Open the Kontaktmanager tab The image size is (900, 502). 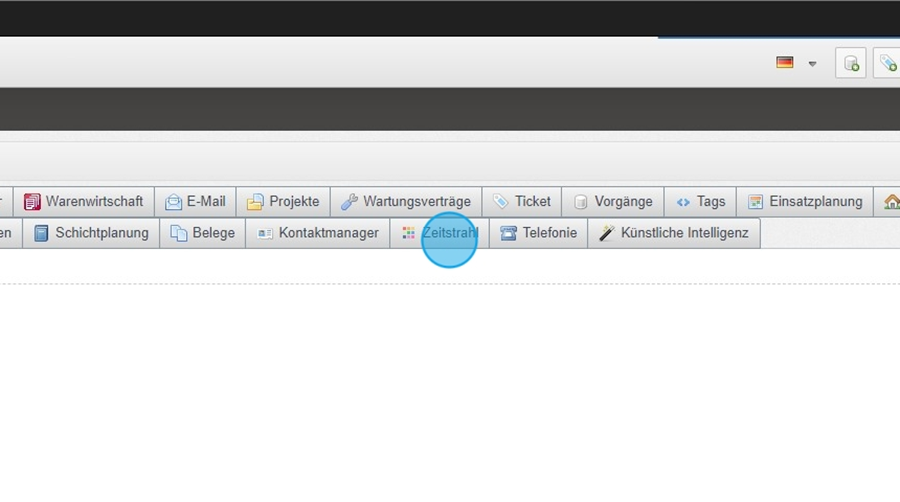coord(317,233)
